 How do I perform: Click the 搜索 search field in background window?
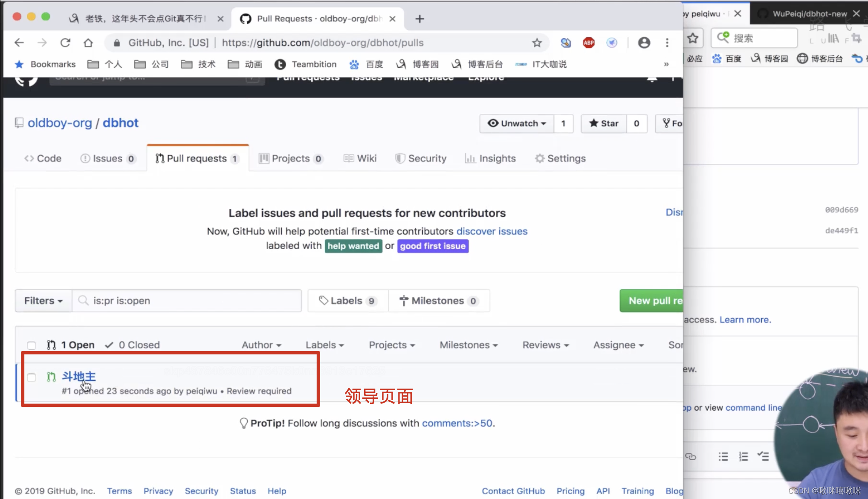(754, 38)
